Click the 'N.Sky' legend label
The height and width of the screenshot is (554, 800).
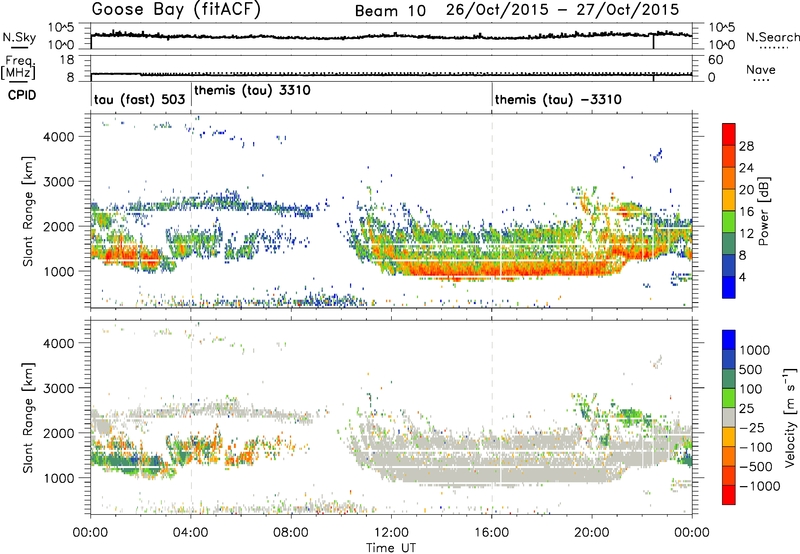(19, 37)
